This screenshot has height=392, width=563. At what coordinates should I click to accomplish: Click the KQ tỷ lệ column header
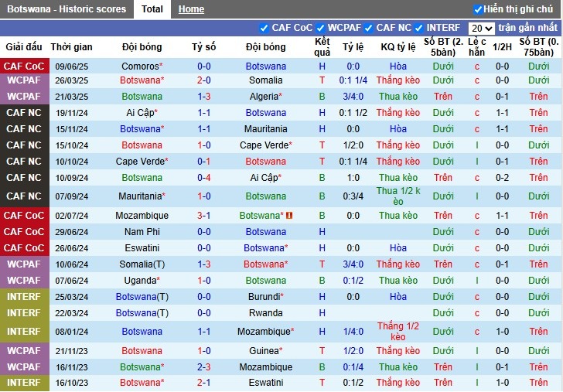tap(398, 46)
